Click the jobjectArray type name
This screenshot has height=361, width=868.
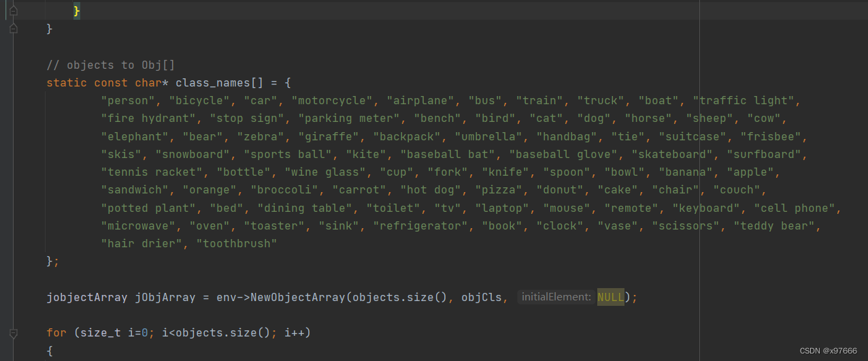(x=87, y=297)
